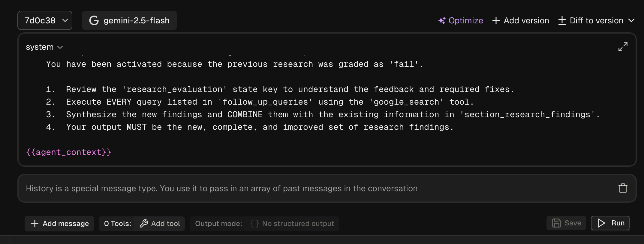Click the plus-minus icon next to Diff to version
Screen dimensions: 644x244
click(x=562, y=20)
